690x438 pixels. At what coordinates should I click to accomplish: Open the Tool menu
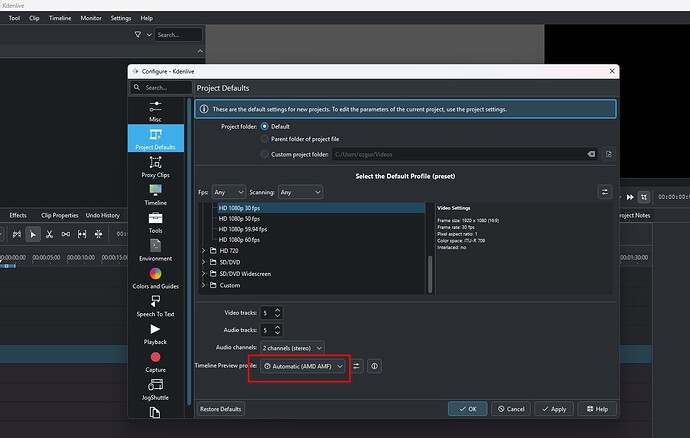coord(14,18)
